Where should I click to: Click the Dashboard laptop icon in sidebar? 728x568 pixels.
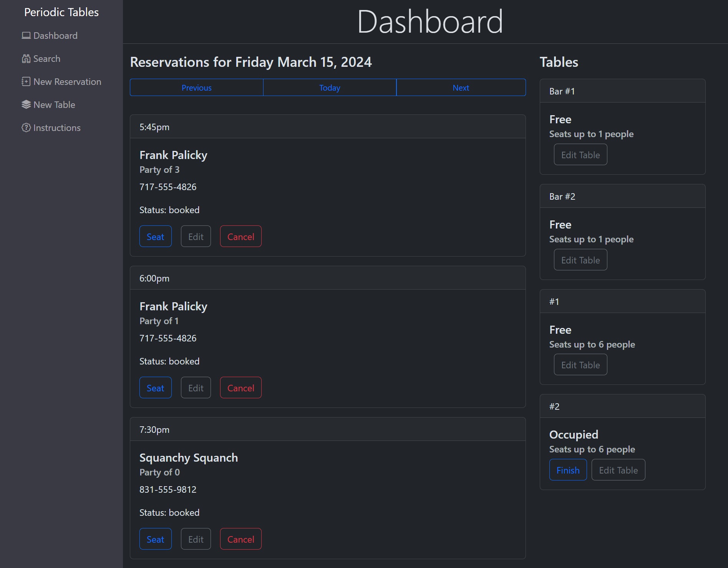(26, 36)
